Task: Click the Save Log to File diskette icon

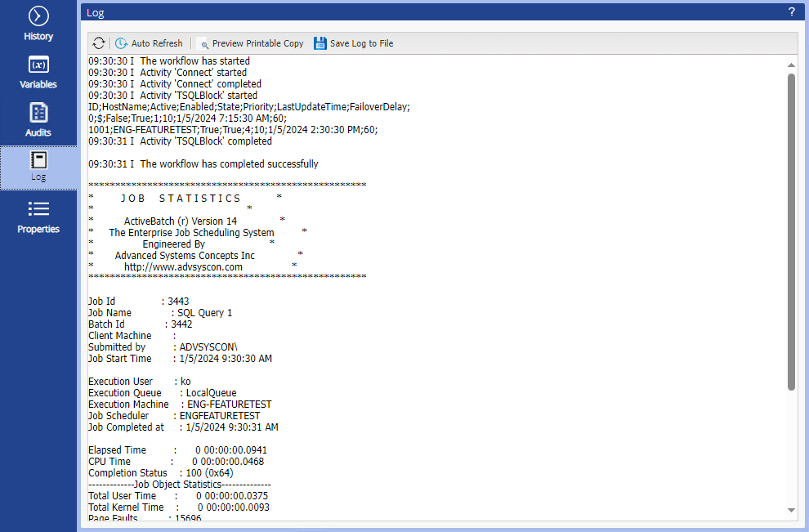Action: point(320,42)
